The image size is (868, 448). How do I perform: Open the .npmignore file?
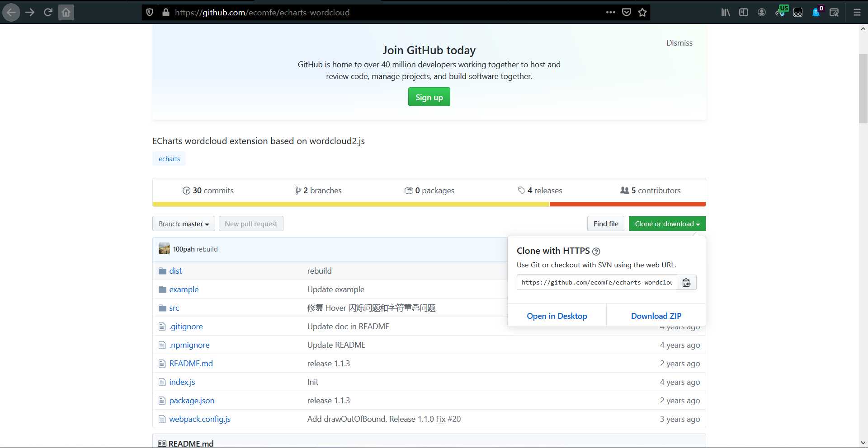189,345
